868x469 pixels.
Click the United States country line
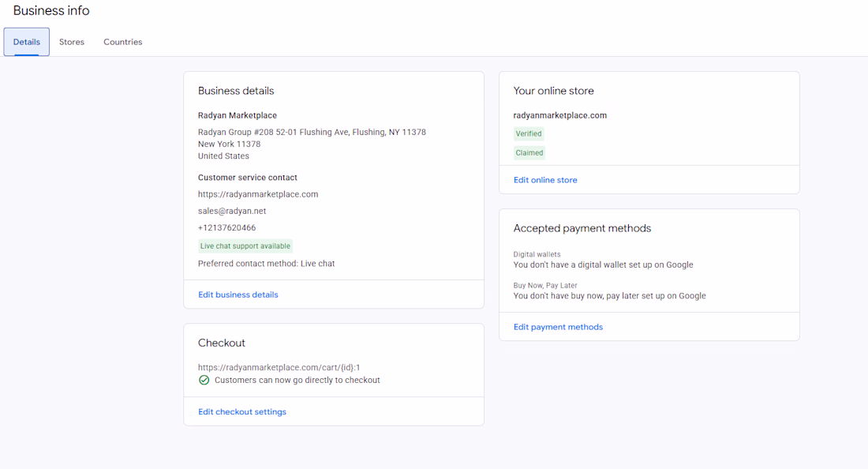point(223,156)
